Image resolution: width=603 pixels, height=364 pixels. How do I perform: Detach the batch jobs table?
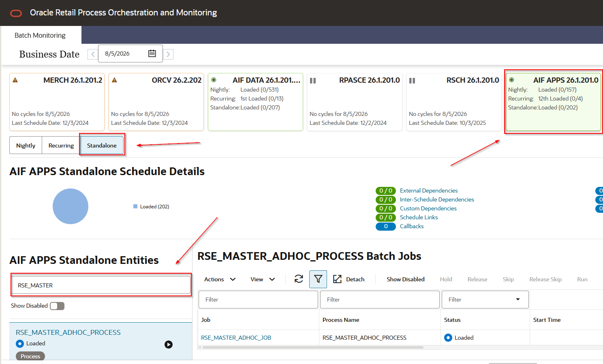click(349, 279)
